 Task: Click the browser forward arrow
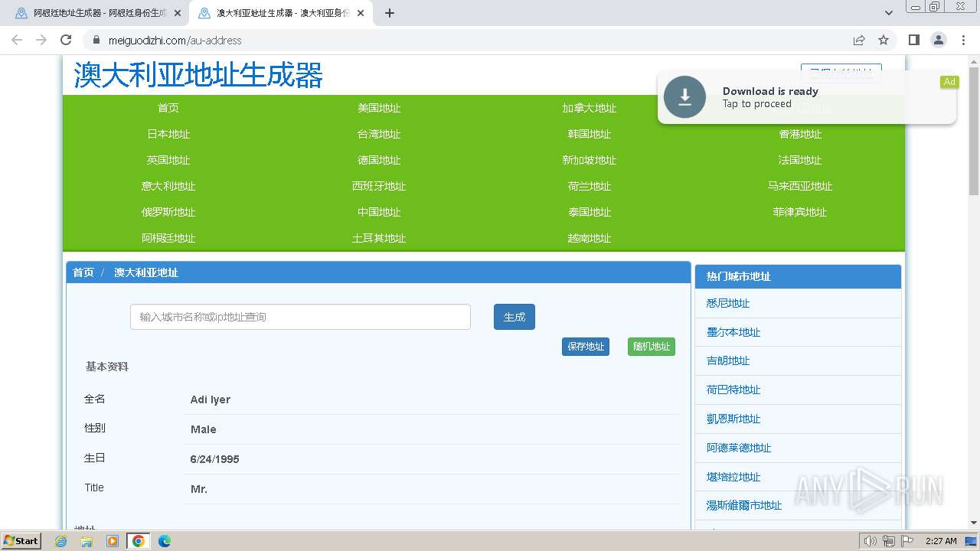click(x=41, y=40)
